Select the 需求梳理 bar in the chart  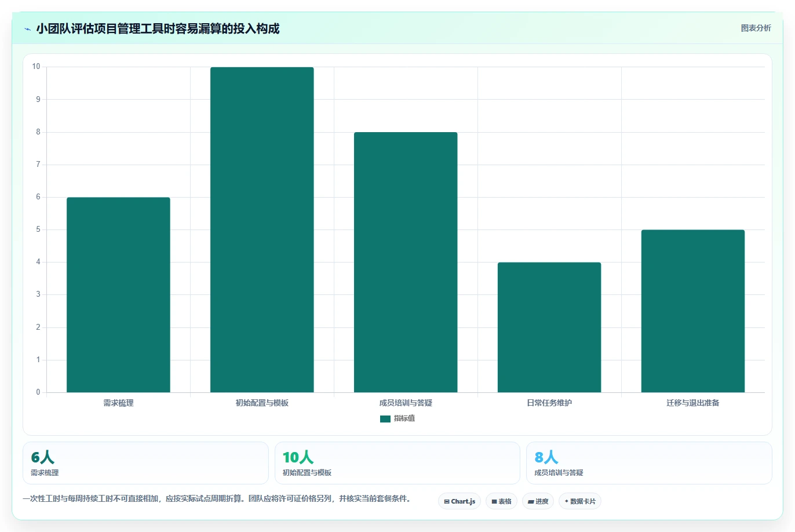pyautogui.click(x=118, y=295)
